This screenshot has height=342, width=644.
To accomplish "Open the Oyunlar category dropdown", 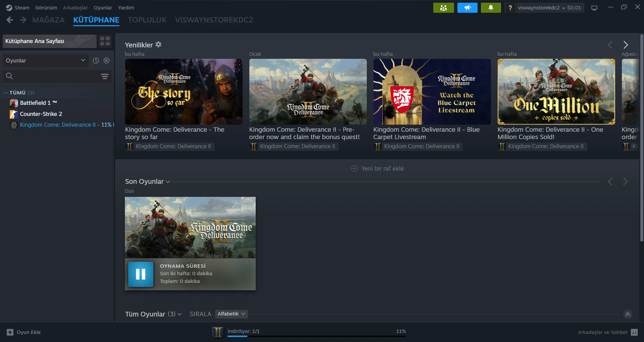I will pos(46,60).
